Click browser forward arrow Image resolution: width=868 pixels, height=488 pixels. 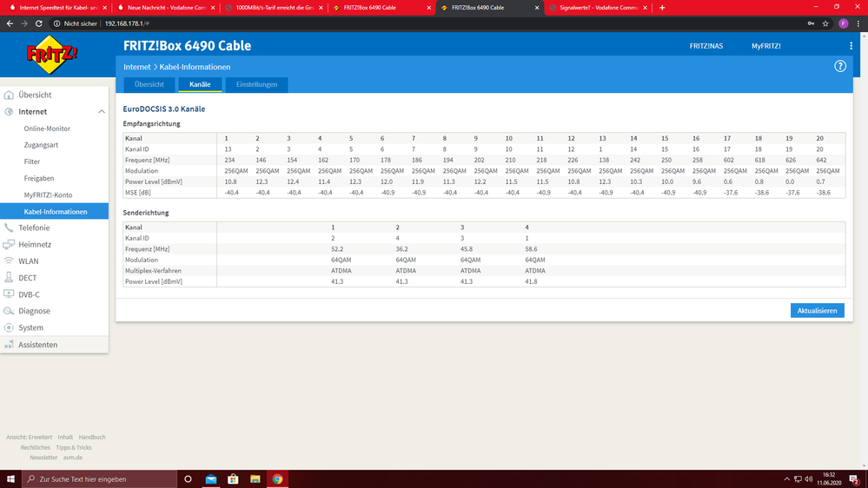[x=23, y=23]
